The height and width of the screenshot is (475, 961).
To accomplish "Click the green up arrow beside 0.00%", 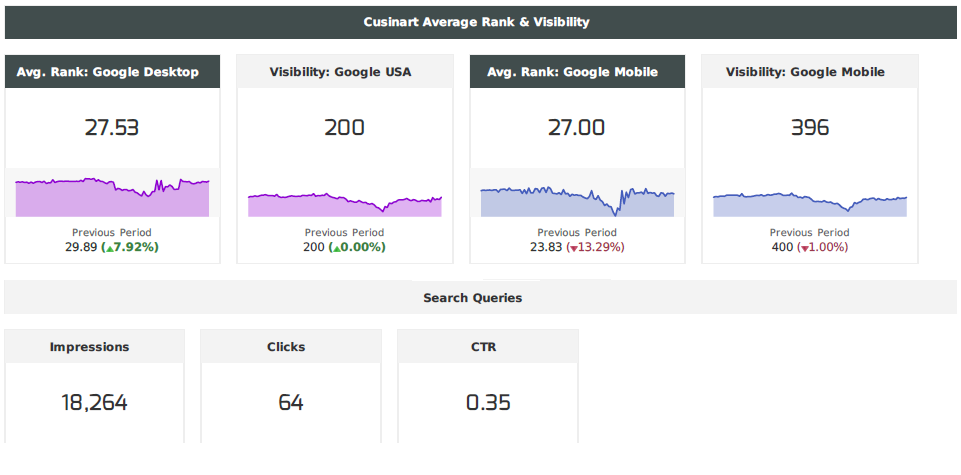I will (x=334, y=247).
